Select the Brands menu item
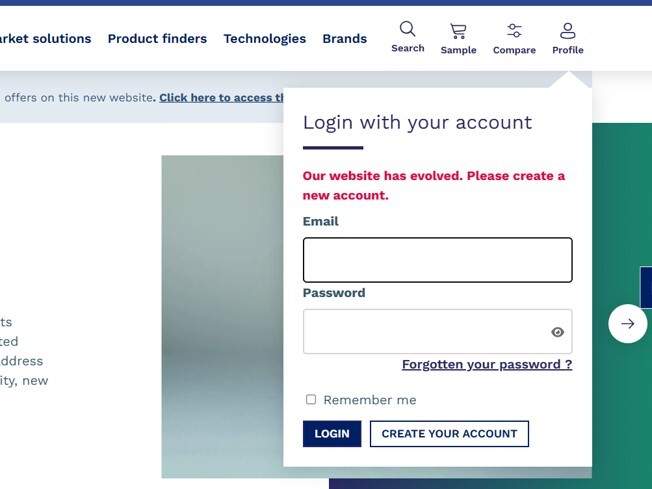Image resolution: width=652 pixels, height=489 pixels. click(344, 39)
